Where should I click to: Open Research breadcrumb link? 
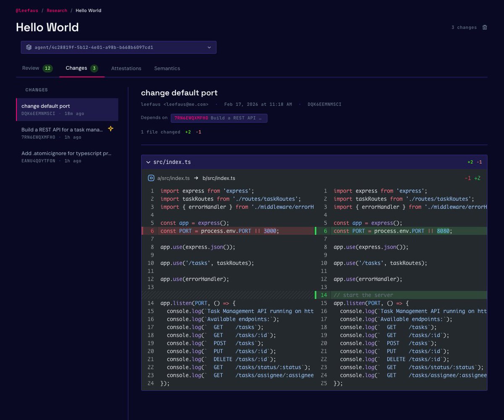click(57, 10)
